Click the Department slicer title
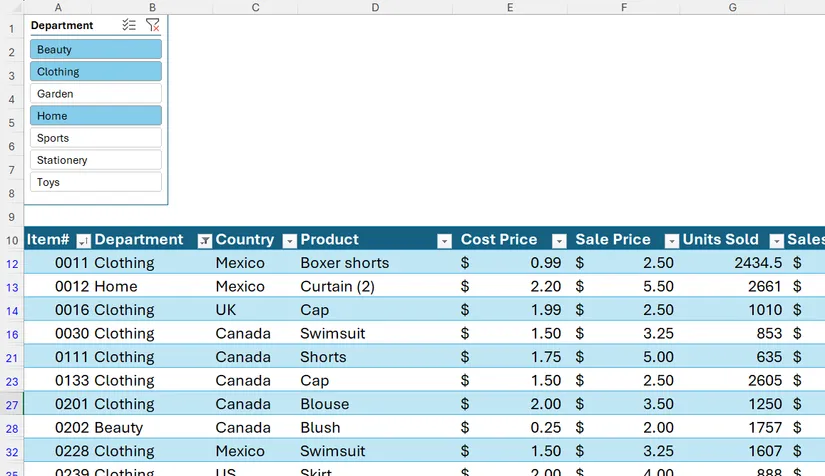Viewport: 825px width, 476px height. (x=62, y=25)
